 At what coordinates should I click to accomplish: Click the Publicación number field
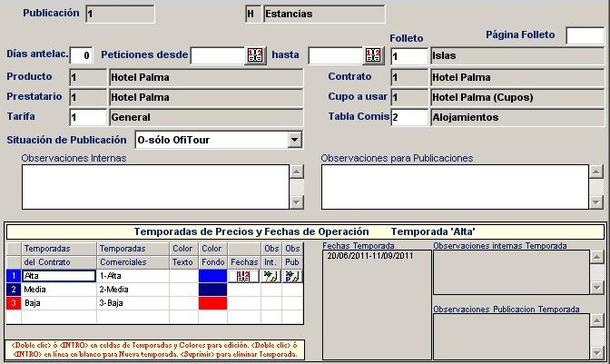pyautogui.click(x=120, y=14)
